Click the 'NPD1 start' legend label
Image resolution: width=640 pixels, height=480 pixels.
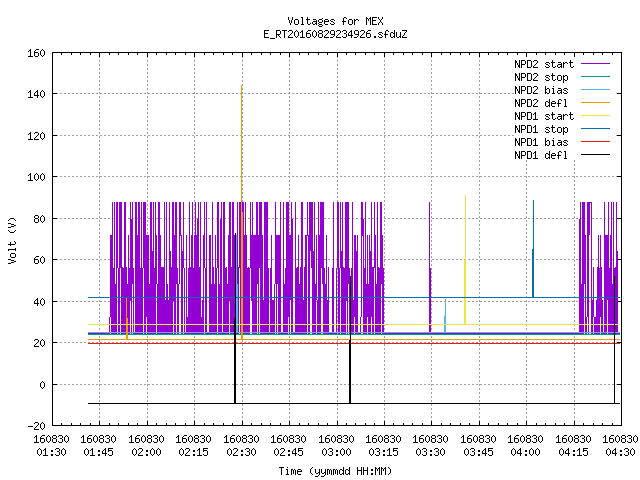[544, 116]
